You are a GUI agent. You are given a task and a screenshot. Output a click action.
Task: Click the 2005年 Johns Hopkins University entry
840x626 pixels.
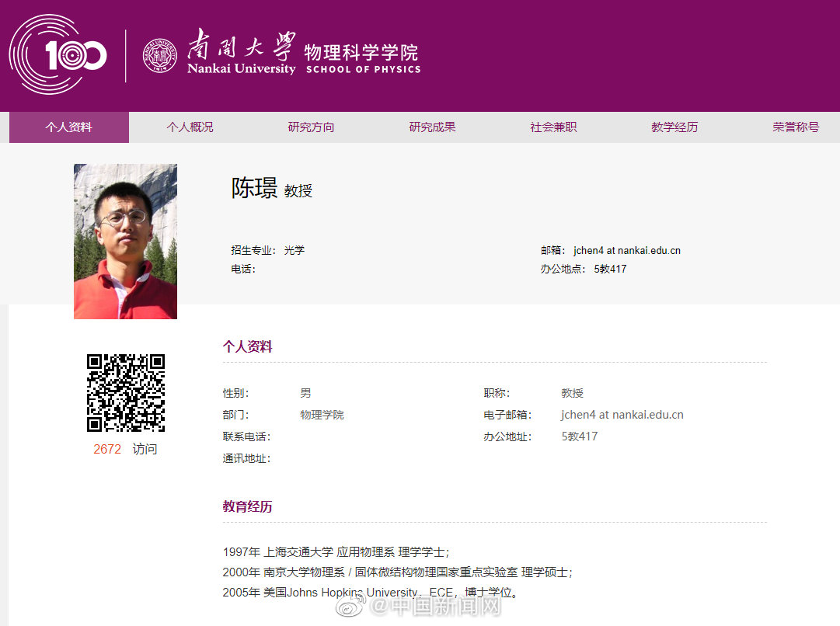pos(371,593)
